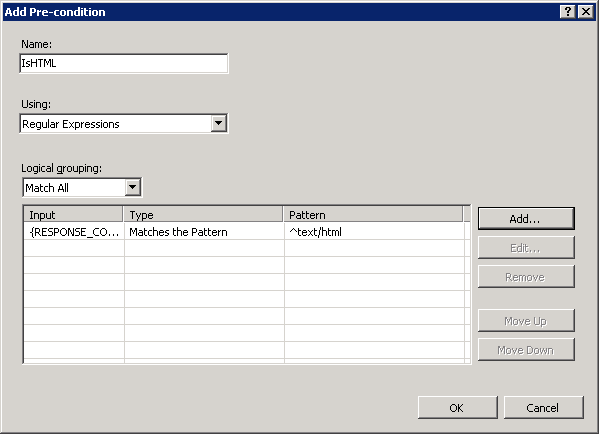Expand the Logical grouping dropdown arrow
This screenshot has width=599, height=434.
coord(133,187)
